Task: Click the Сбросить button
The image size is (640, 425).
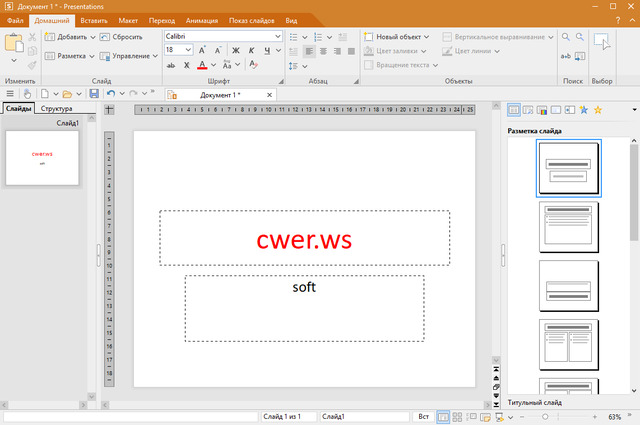Action: click(120, 37)
